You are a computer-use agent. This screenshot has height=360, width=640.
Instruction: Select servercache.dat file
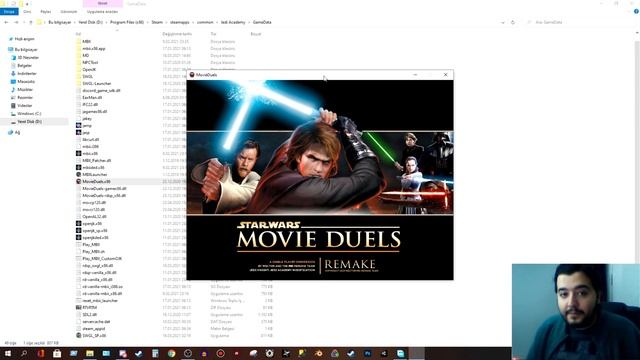pos(96,322)
